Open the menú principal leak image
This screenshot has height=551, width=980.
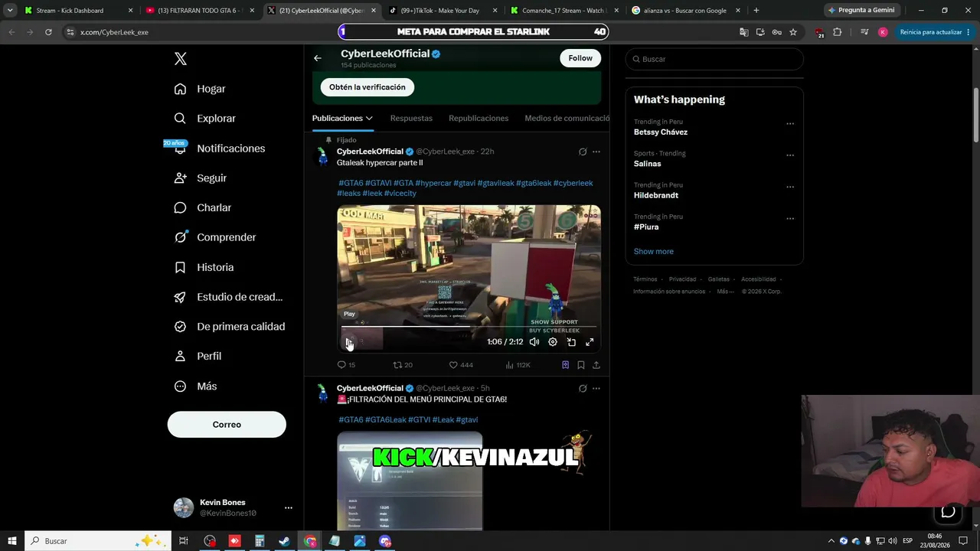tap(410, 481)
